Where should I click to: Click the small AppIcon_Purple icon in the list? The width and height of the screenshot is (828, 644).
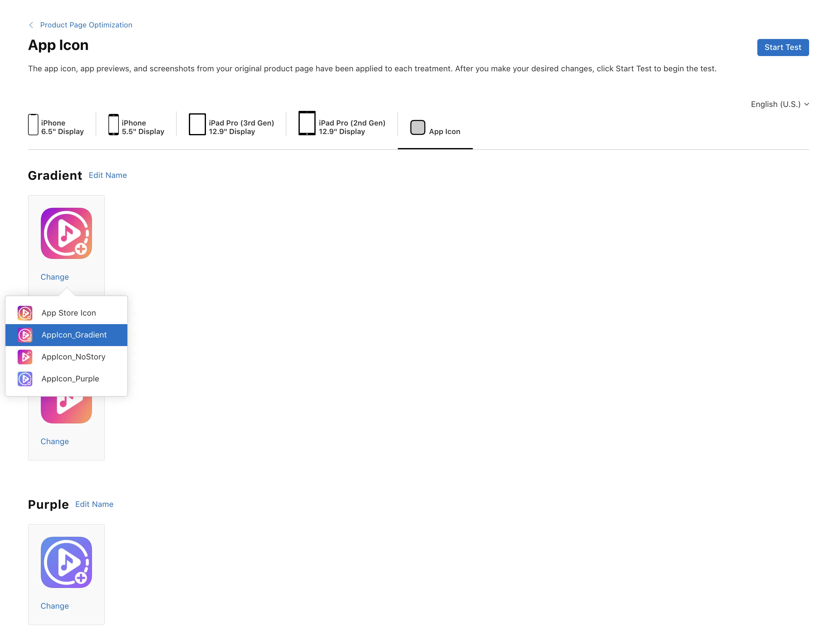25,379
